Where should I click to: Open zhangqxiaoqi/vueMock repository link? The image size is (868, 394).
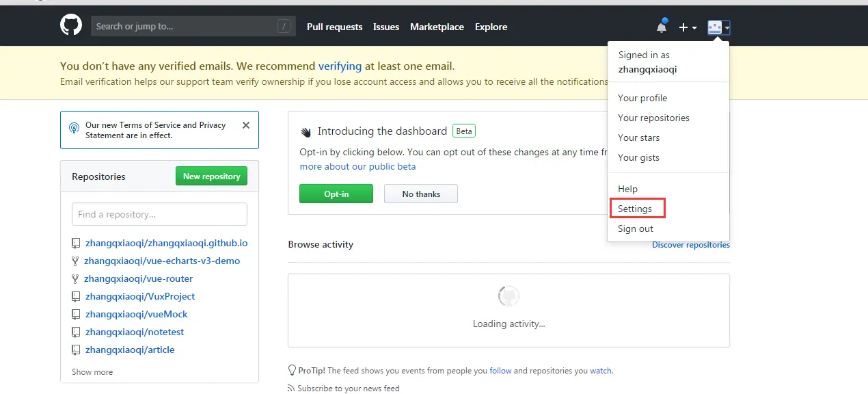(x=137, y=314)
